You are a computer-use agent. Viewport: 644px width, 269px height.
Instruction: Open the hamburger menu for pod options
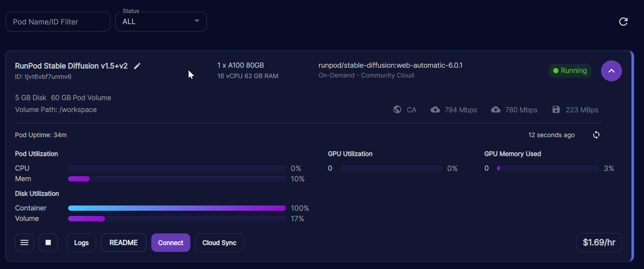click(24, 242)
